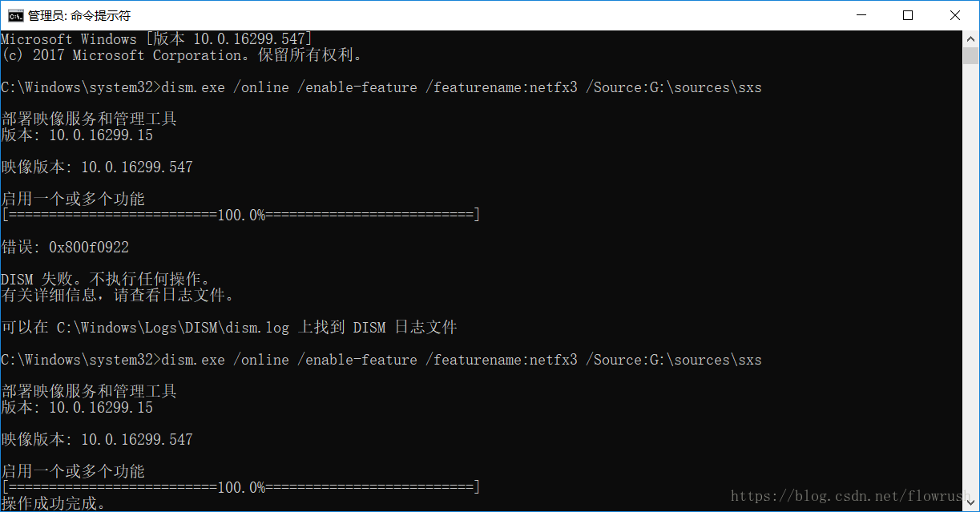Click the vertical scrollbar thumb
The height and width of the screenshot is (512, 980).
pyautogui.click(x=970, y=55)
